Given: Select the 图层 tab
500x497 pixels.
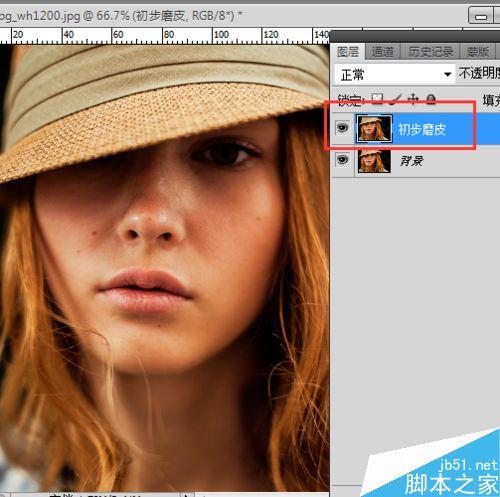Looking at the screenshot, I should (x=348, y=52).
